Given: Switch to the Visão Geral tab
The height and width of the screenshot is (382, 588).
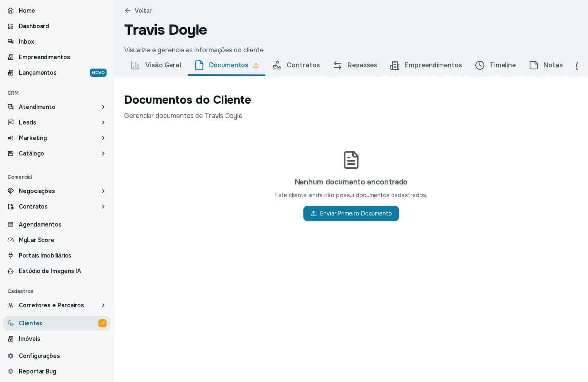Looking at the screenshot, I should (156, 65).
